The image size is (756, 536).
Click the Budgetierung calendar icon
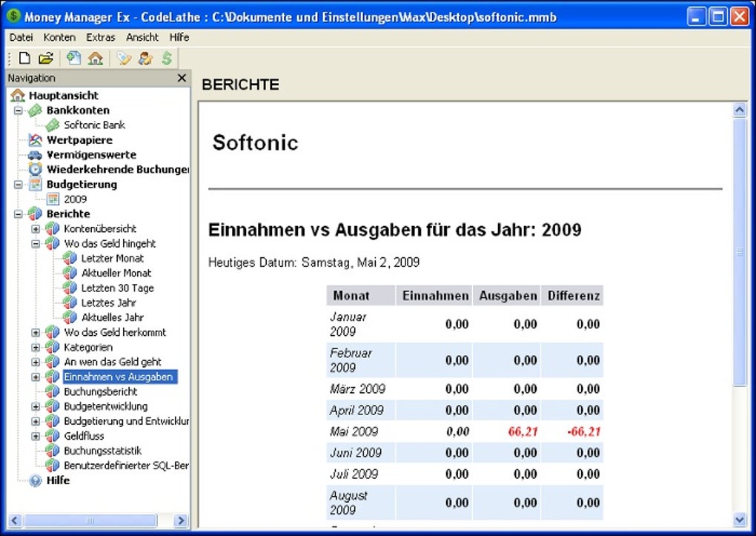pyautogui.click(x=35, y=185)
